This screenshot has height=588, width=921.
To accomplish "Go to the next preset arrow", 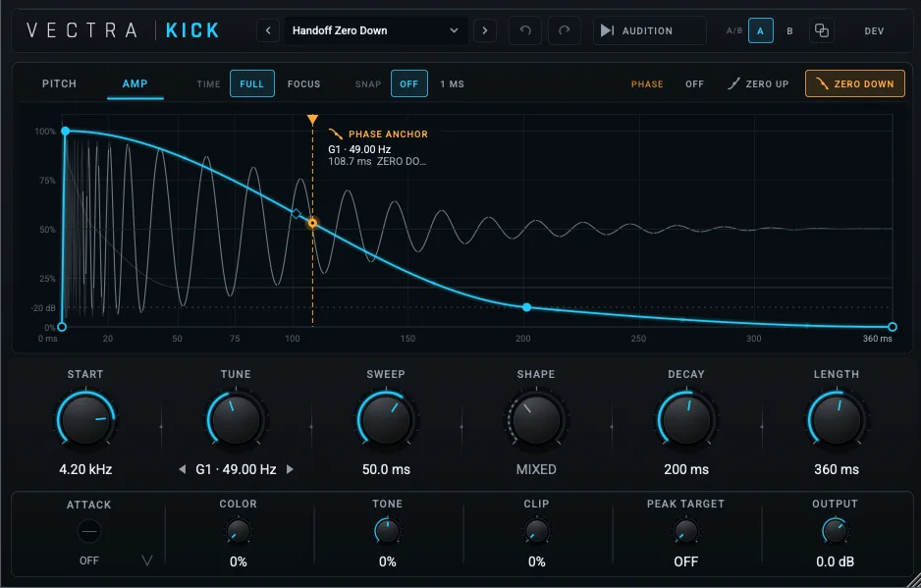I will pos(485,30).
